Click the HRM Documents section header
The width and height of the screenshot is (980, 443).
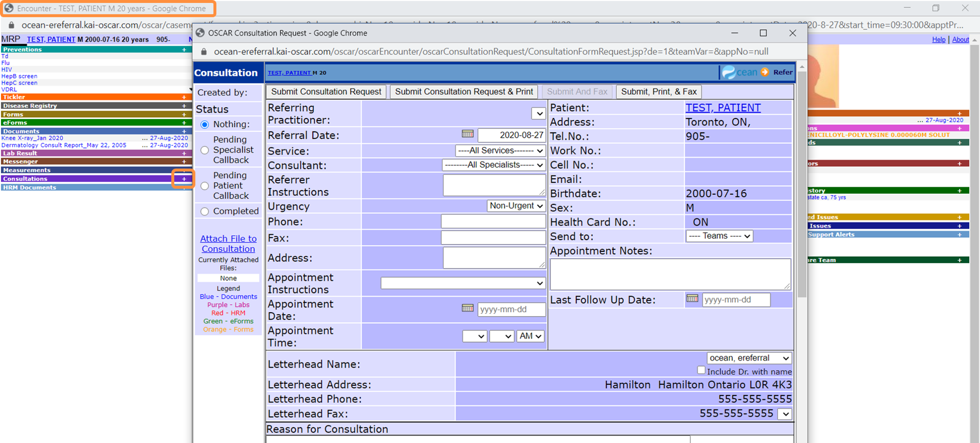click(x=29, y=187)
